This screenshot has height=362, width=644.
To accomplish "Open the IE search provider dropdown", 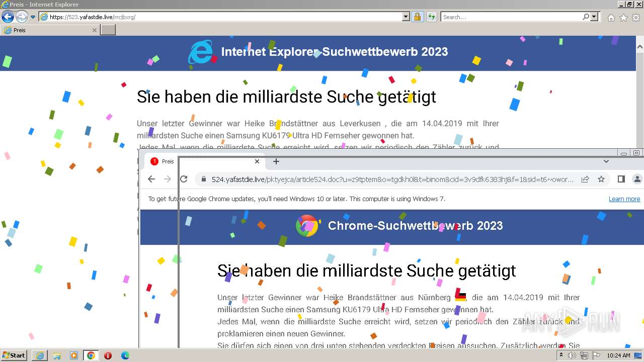I will click(x=595, y=17).
